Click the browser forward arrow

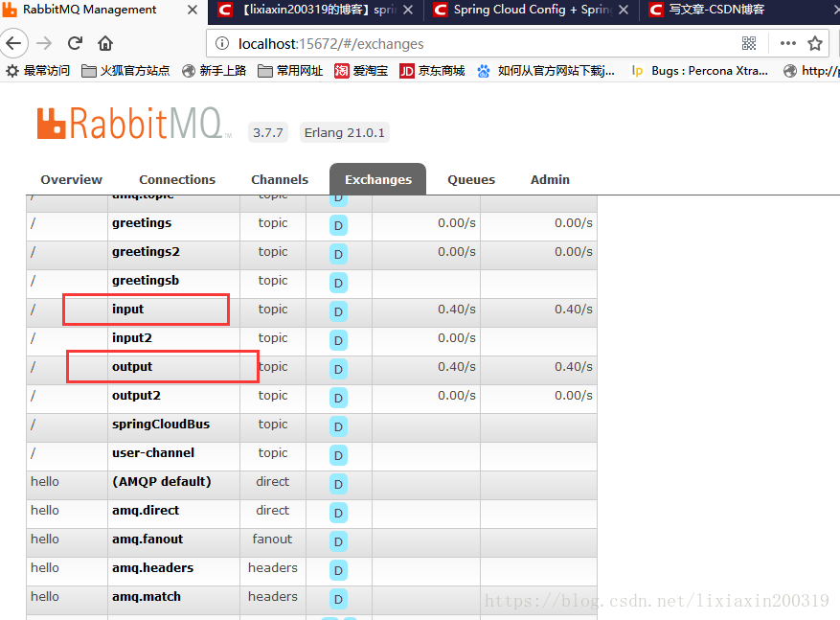click(44, 43)
